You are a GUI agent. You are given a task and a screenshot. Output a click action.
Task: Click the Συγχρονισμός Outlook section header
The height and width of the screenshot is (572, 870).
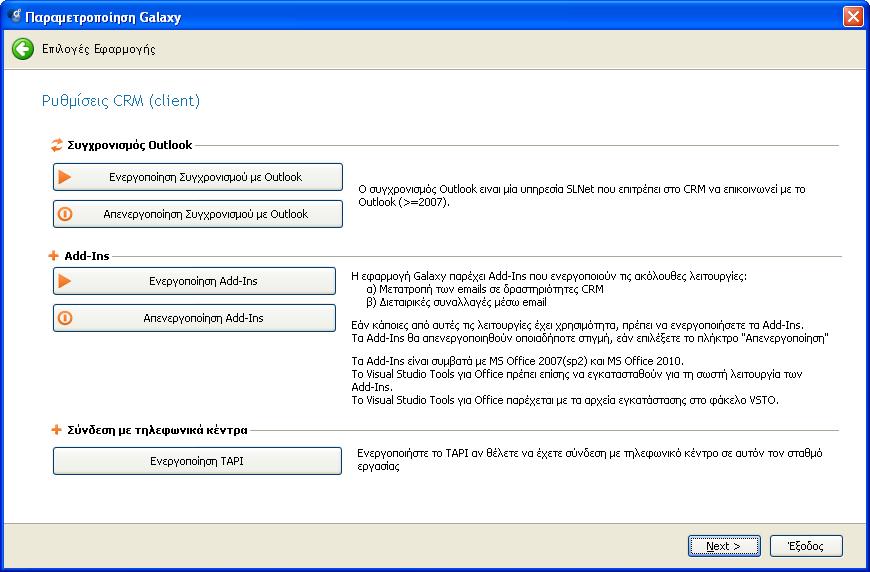130,145
